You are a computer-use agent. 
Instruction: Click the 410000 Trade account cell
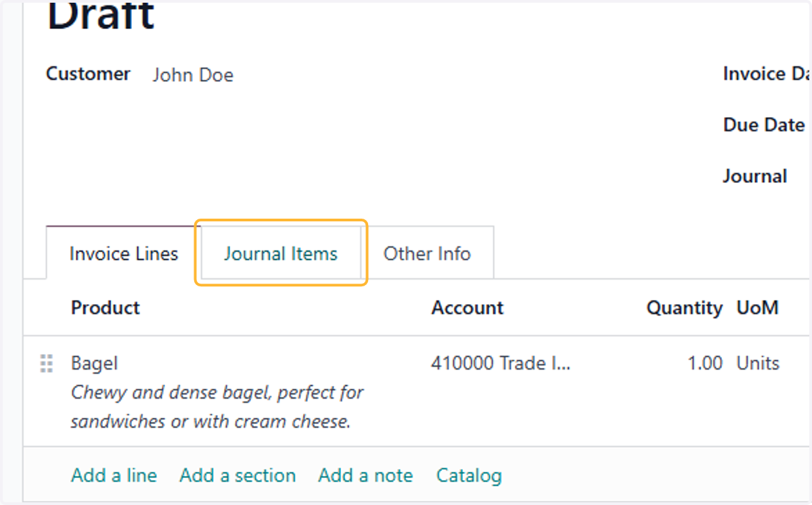click(501, 364)
